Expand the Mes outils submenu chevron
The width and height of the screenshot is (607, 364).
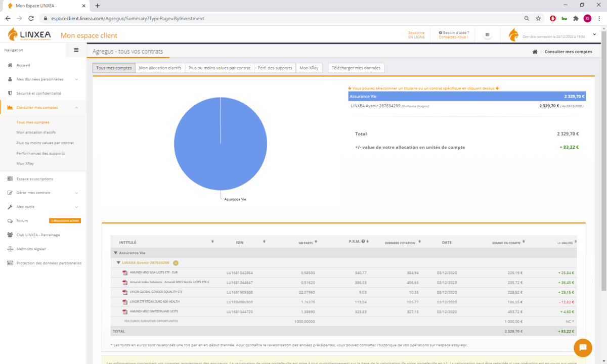(76, 207)
